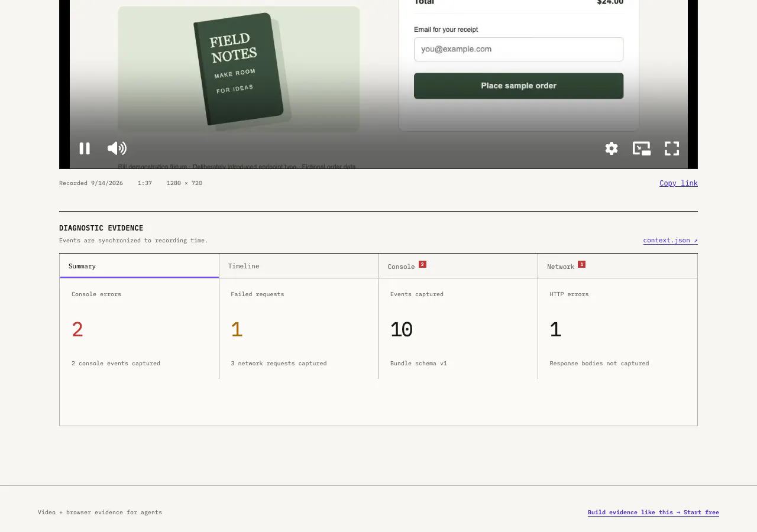Viewport: 757px width, 532px height.
Task: Select the "Events captured" card label
Action: coord(417,294)
